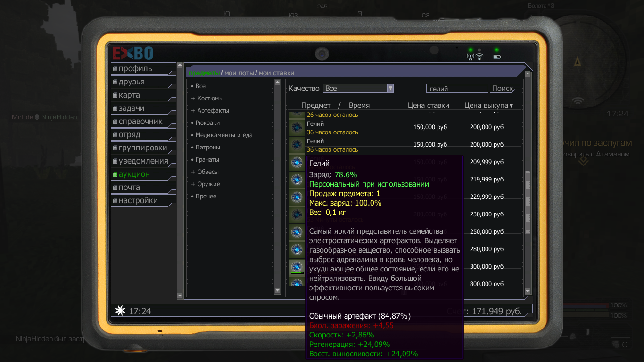The width and height of the screenshot is (644, 362).
Task: Open the настройки section
Action: 143,200
